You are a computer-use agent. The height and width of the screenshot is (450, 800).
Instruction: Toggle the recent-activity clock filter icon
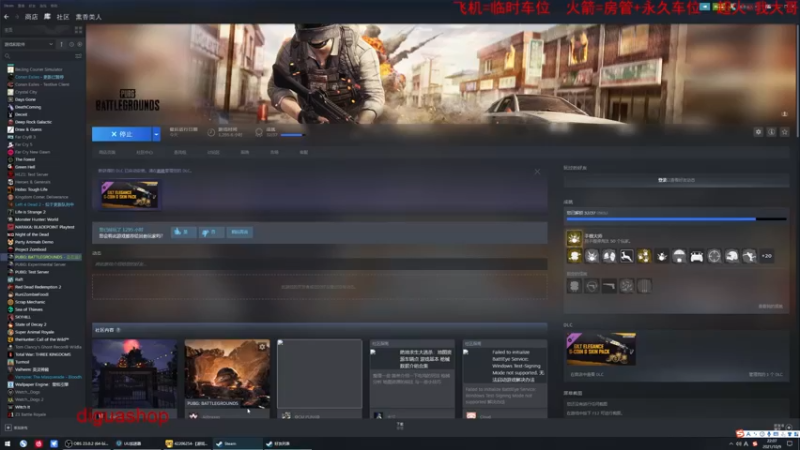(x=71, y=44)
